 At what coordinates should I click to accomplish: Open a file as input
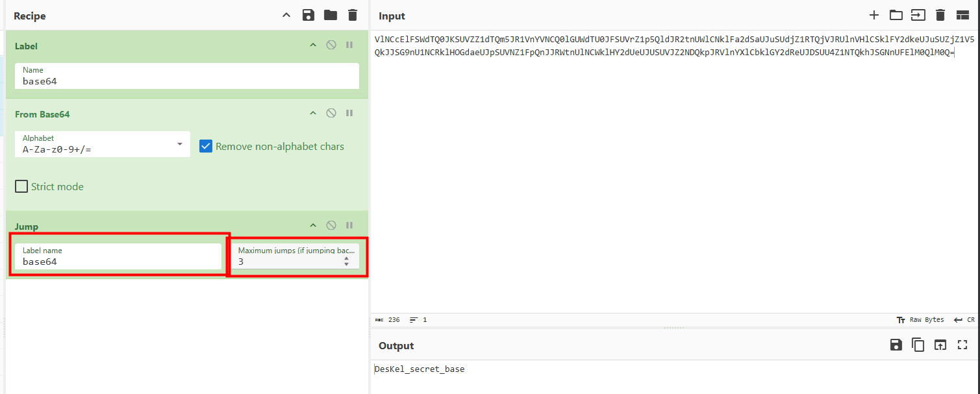[x=918, y=16]
